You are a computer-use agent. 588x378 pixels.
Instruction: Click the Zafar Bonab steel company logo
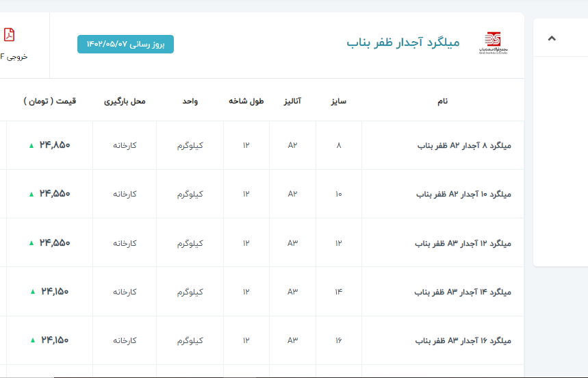493,43
